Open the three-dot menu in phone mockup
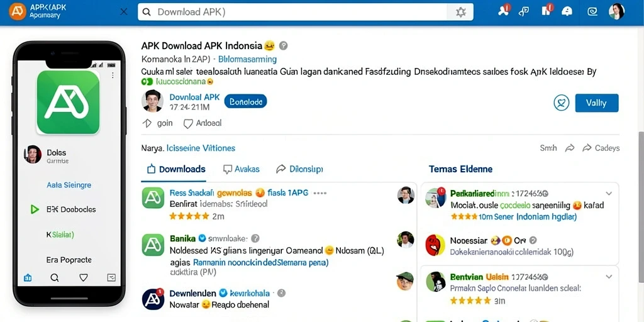The image size is (644, 322). pyautogui.click(x=113, y=75)
